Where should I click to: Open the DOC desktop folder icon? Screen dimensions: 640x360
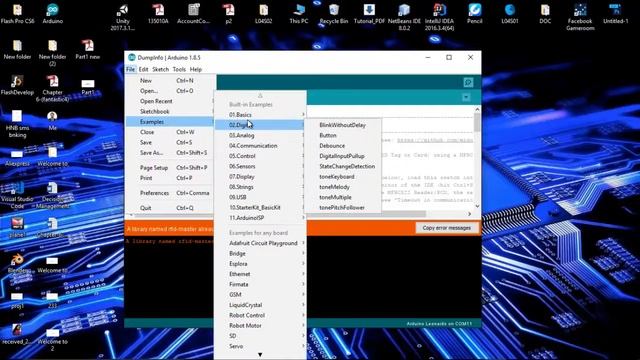[x=545, y=13]
